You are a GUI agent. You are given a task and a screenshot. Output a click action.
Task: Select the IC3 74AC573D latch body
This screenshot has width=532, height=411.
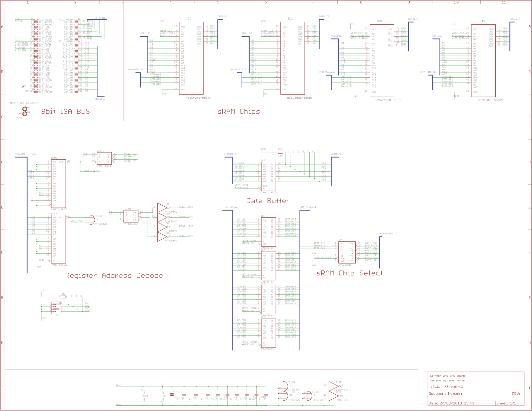(x=268, y=232)
